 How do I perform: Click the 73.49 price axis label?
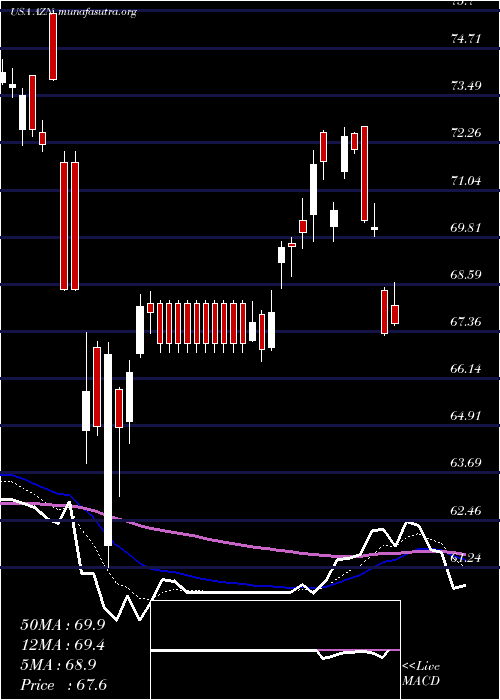point(466,85)
